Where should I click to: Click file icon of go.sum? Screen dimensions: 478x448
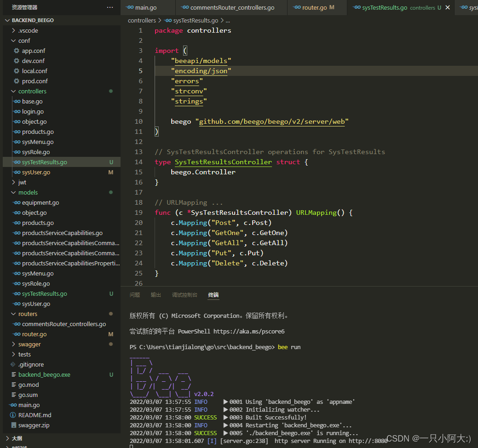13,395
